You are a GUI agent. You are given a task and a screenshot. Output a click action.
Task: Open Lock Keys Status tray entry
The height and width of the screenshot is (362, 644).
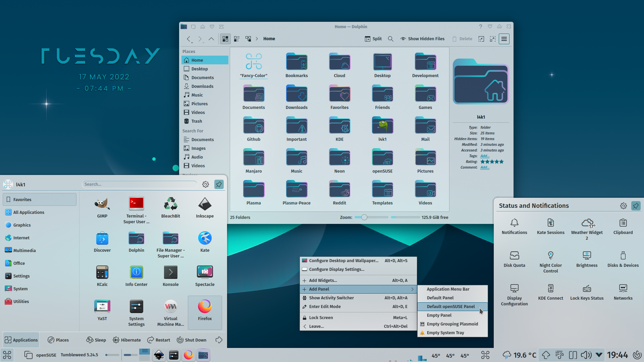click(x=587, y=292)
